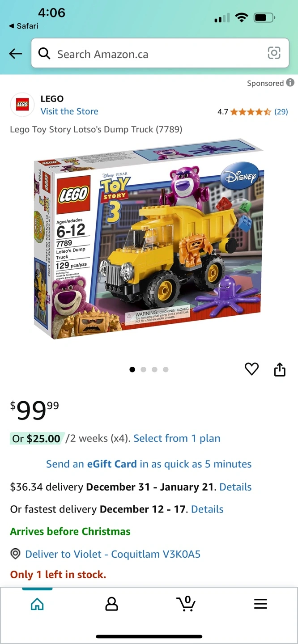
Task: Tap the Search Amazon.ca field
Action: pyautogui.click(x=160, y=53)
